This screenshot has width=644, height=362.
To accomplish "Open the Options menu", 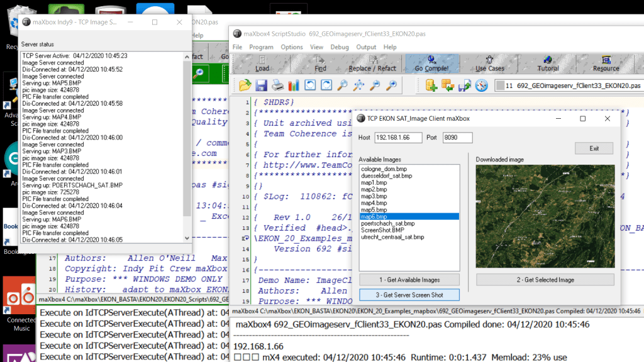I will coord(292,47).
